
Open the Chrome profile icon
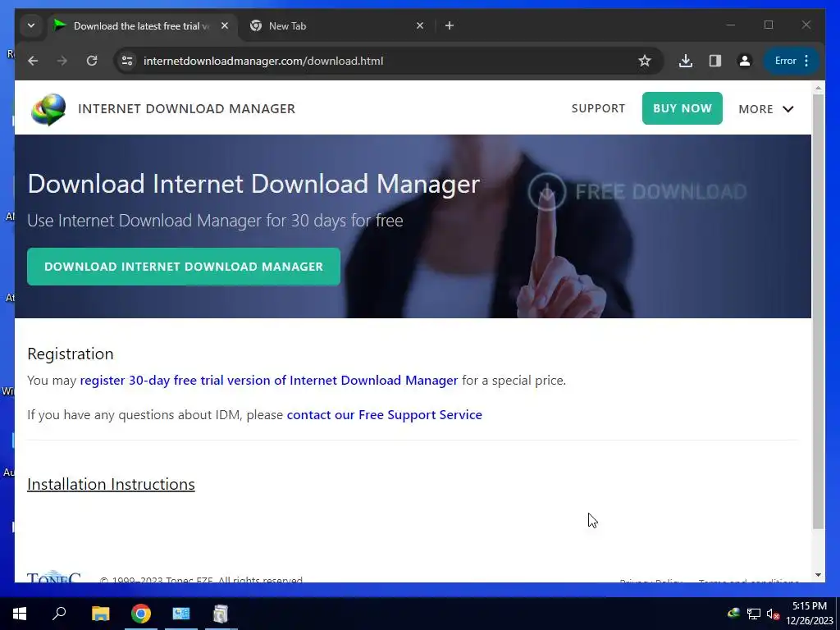pos(745,61)
